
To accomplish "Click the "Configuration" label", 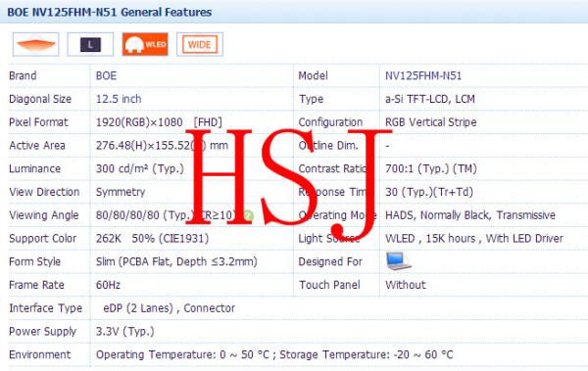I will coord(330,122).
